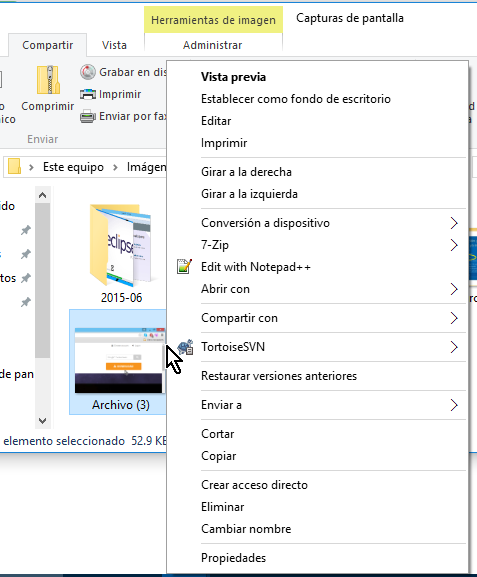Select the Archivo (3) image thumbnail
Screen dimensions: 477x577
click(119, 360)
